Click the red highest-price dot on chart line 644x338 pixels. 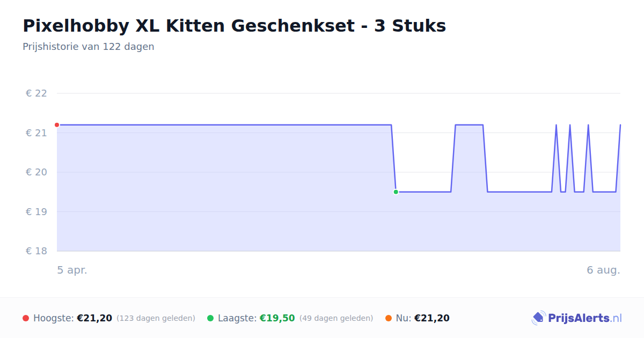click(x=57, y=125)
